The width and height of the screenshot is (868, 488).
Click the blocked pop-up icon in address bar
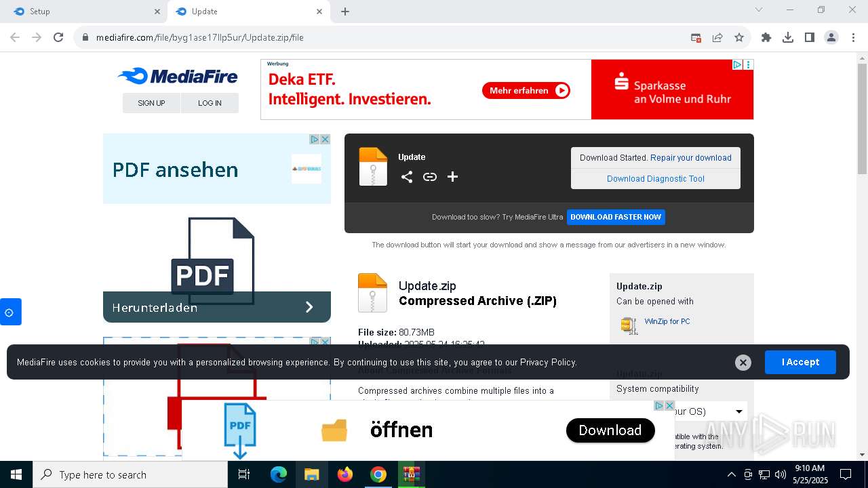coord(696,38)
